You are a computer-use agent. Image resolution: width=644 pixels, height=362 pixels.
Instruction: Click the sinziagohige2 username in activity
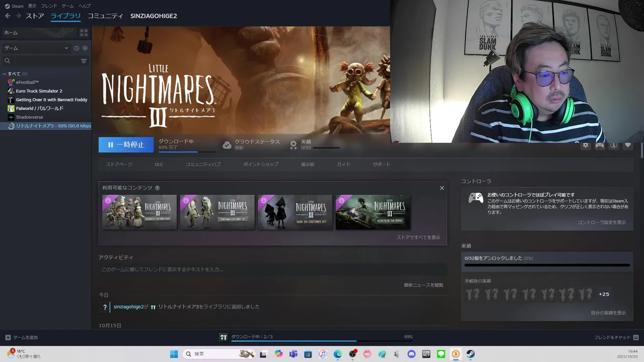pos(129,307)
